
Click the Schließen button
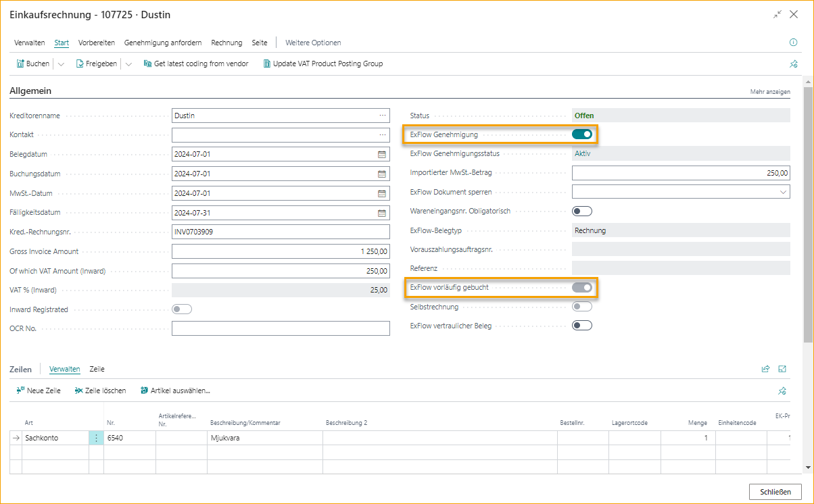(775, 492)
